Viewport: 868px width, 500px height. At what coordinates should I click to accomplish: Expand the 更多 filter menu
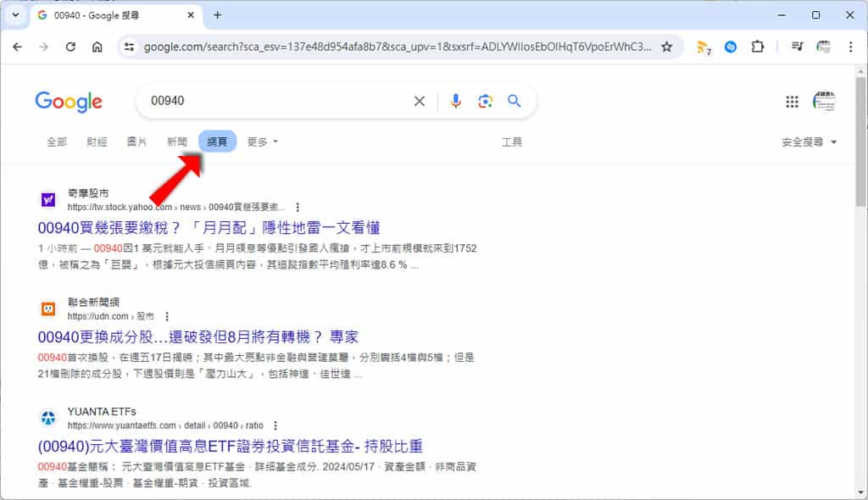pos(263,142)
